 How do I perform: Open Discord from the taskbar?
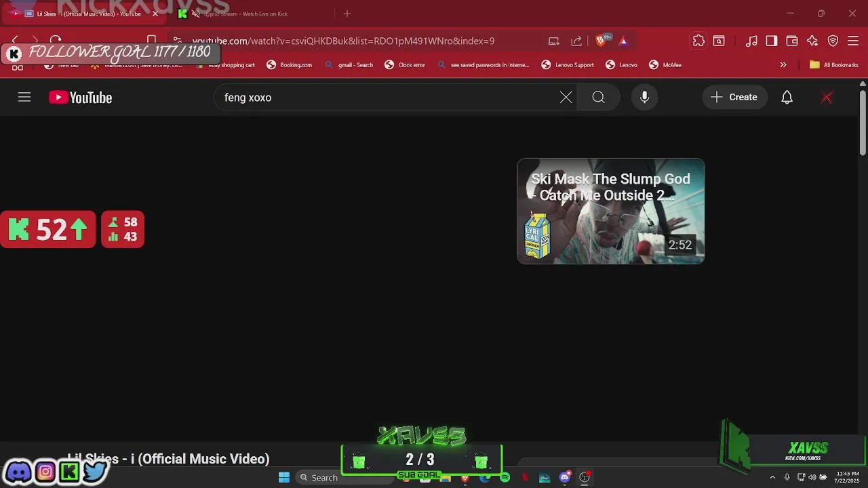(564, 478)
